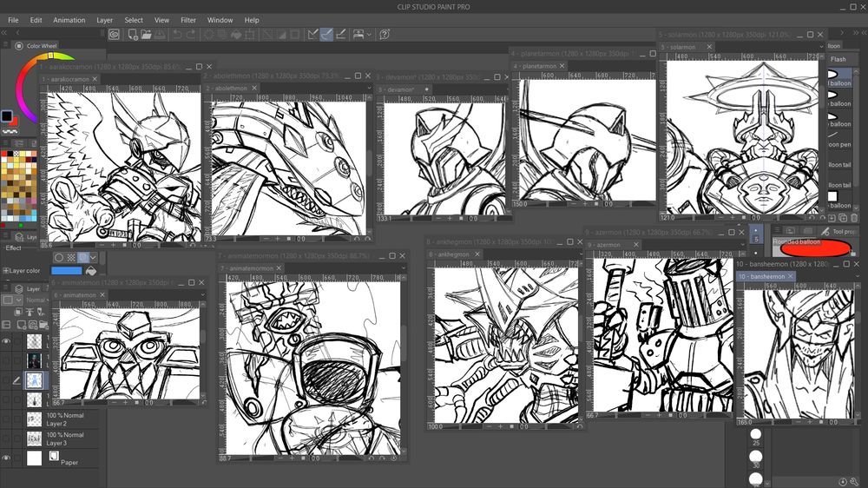Show Layer 3 via its visibility box
Screen dimensions: 868x488
pyautogui.click(x=6, y=439)
